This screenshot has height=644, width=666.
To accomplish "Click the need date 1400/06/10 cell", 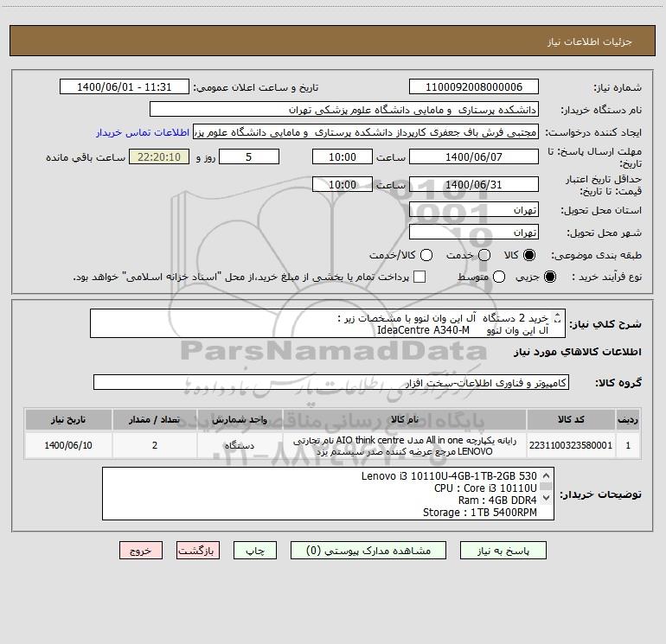I will [68, 445].
